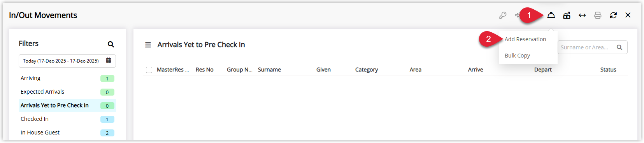Click the Filters search magnifier icon
Image resolution: width=644 pixels, height=143 pixels.
pyautogui.click(x=111, y=44)
